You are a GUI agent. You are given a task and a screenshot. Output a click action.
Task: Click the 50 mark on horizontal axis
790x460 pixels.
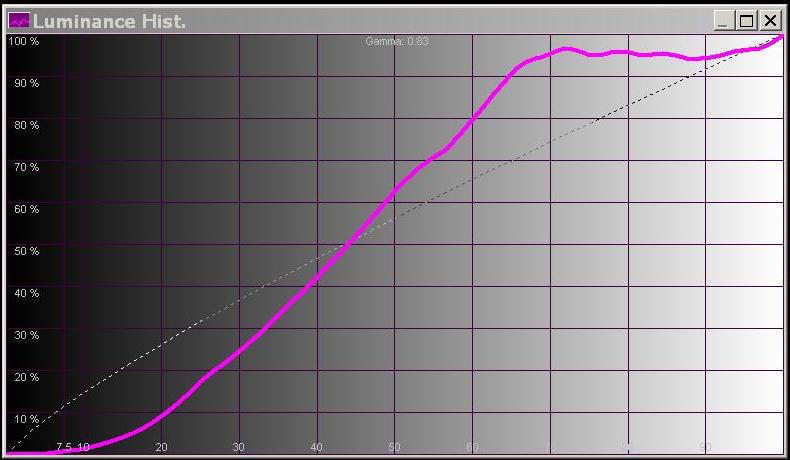(394, 447)
